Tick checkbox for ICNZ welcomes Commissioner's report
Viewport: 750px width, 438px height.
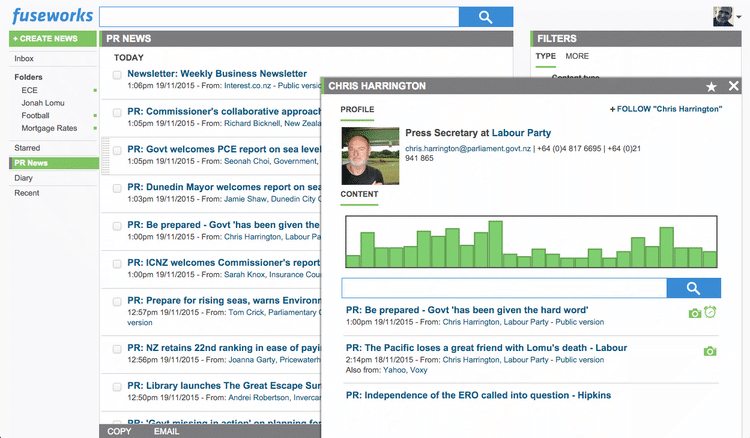(x=117, y=264)
